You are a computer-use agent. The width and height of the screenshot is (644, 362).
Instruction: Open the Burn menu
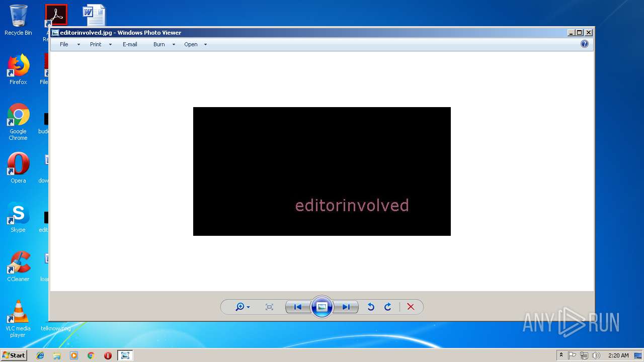159,44
